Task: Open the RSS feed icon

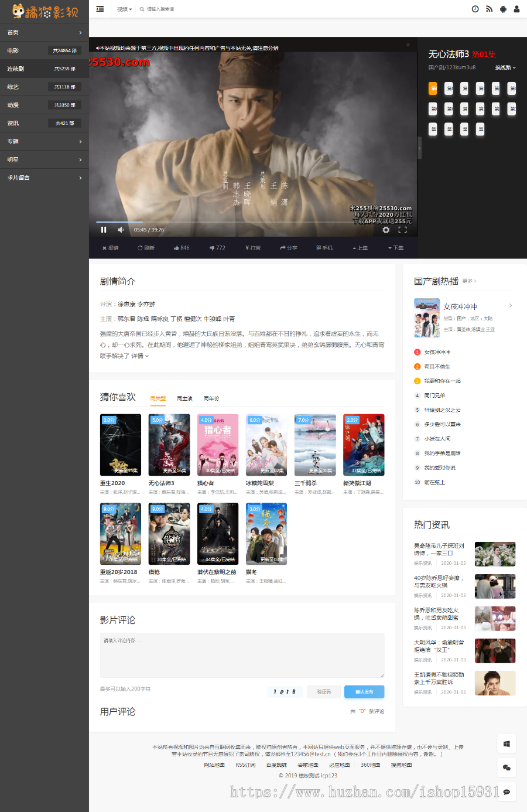Action: pos(489,9)
